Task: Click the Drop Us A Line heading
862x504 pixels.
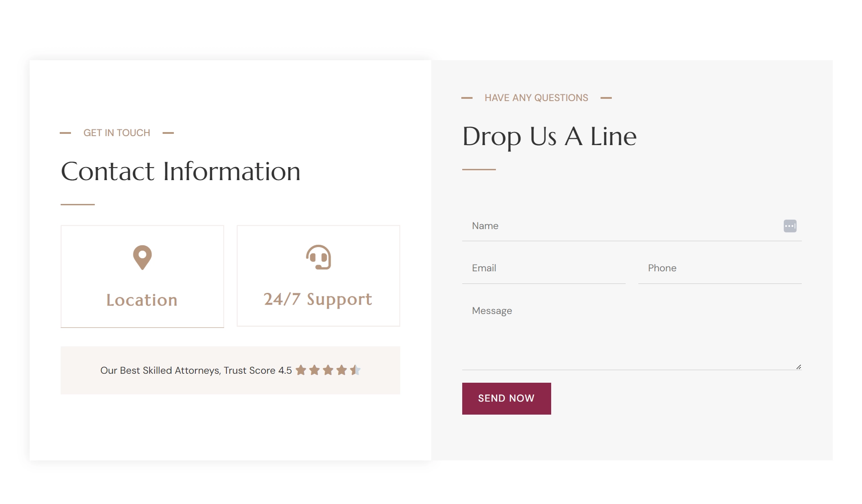Action: [x=549, y=137]
